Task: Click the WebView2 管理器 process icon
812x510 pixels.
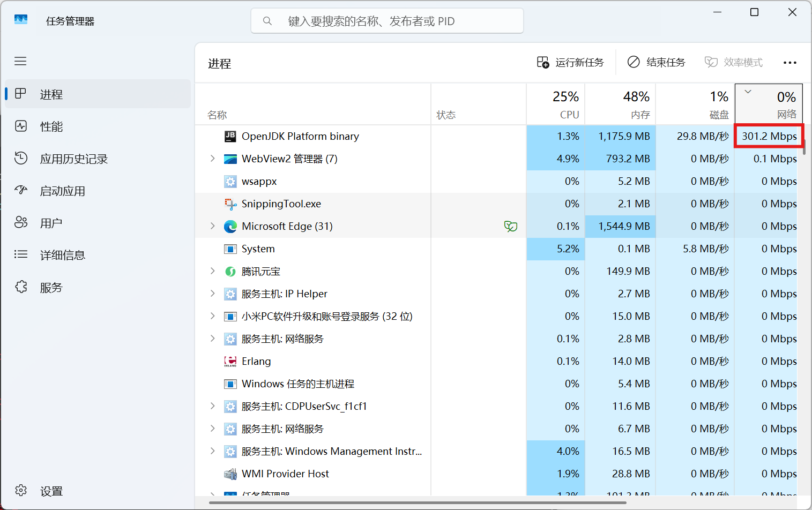Action: (x=230, y=159)
